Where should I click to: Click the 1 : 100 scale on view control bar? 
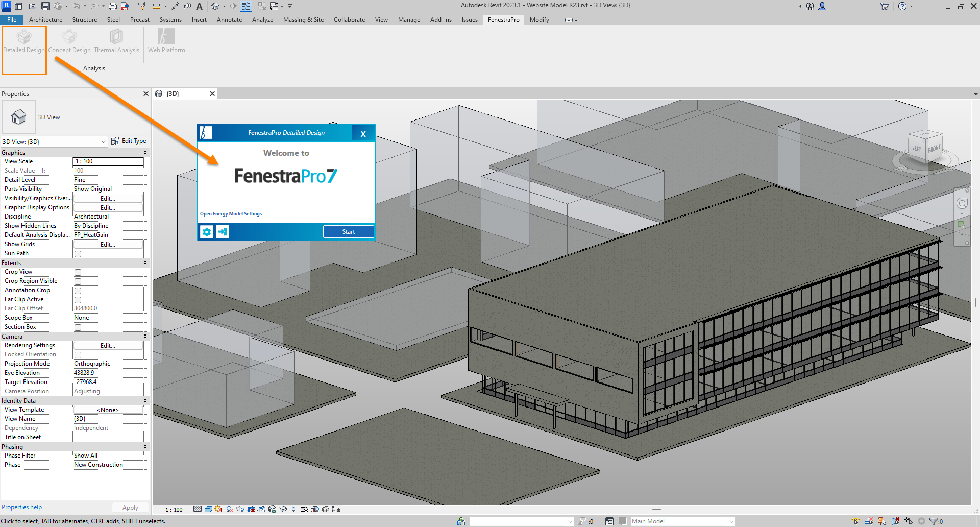[174, 510]
